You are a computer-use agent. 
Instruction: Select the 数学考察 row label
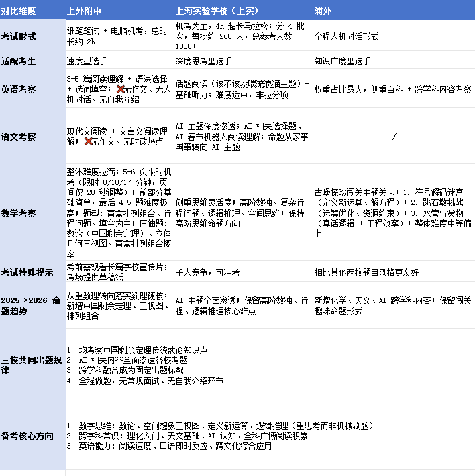coord(32,212)
